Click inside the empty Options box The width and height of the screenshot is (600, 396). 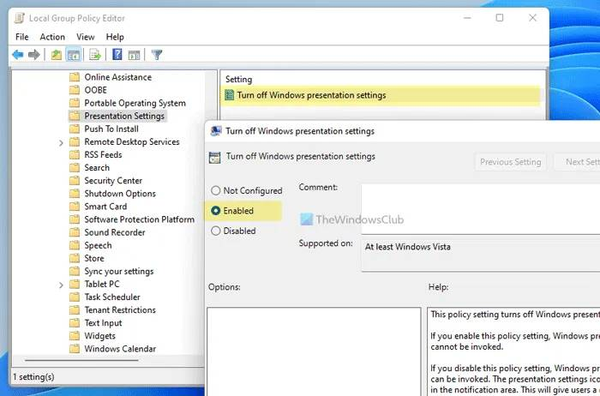[x=314, y=352]
